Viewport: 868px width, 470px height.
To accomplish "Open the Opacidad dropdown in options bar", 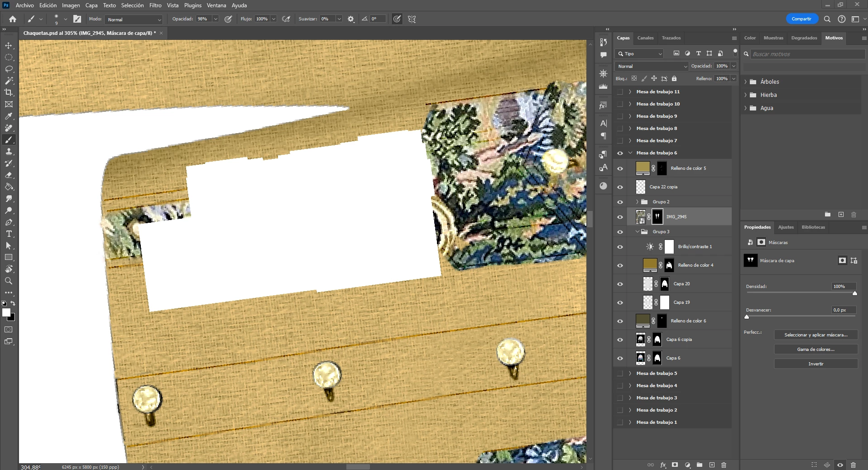I will click(x=216, y=19).
